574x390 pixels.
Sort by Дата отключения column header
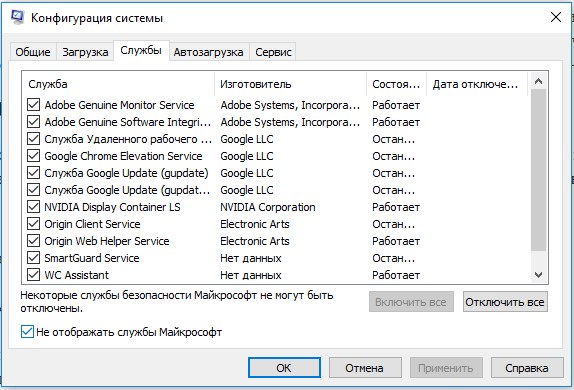pyautogui.click(x=477, y=84)
